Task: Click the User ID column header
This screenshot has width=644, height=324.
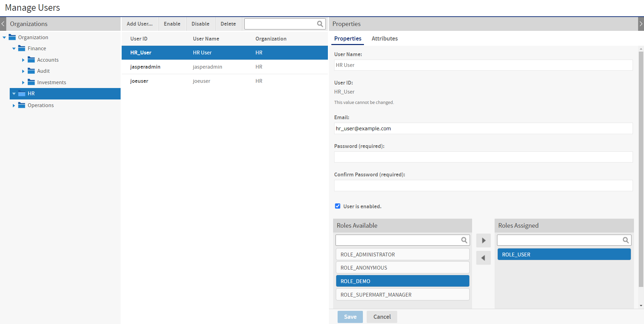Action: tap(139, 39)
